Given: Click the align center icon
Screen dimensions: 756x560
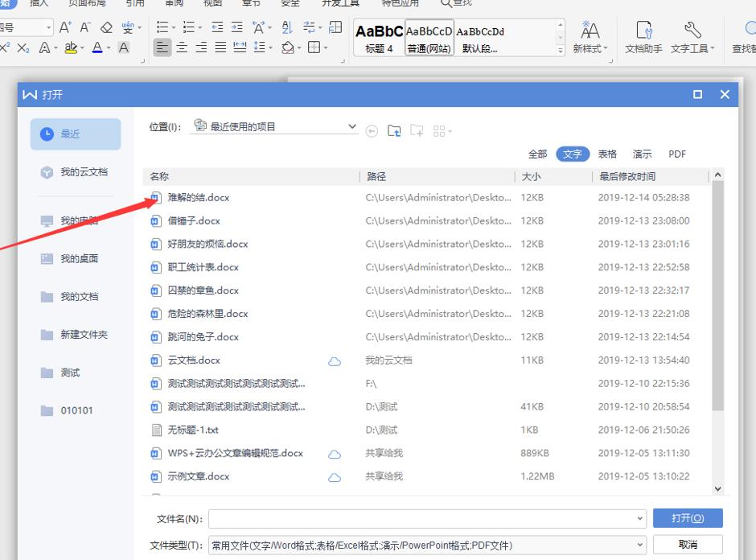Looking at the screenshot, I should point(183,46).
